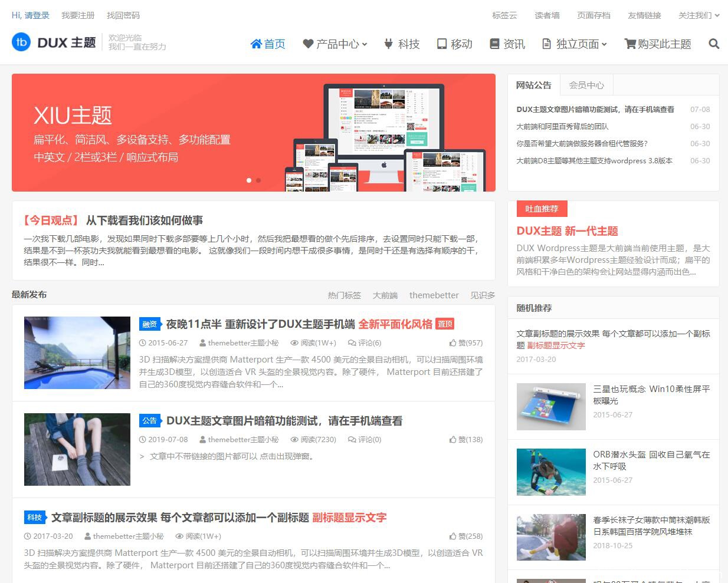Open comments 评论(6) on the 夜晚11点半 article
The height and width of the screenshot is (583, 728).
[x=364, y=342]
